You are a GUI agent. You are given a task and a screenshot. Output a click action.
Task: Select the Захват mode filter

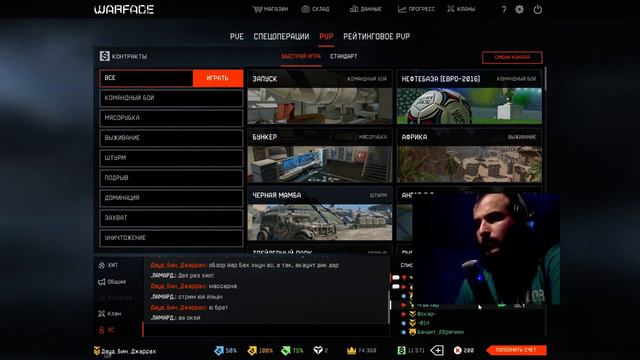pos(171,218)
